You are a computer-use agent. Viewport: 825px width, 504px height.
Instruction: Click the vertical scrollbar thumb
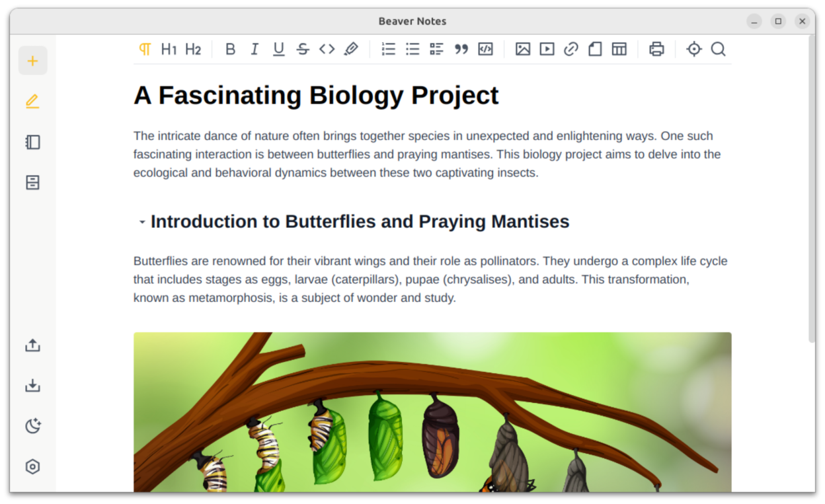(811, 188)
